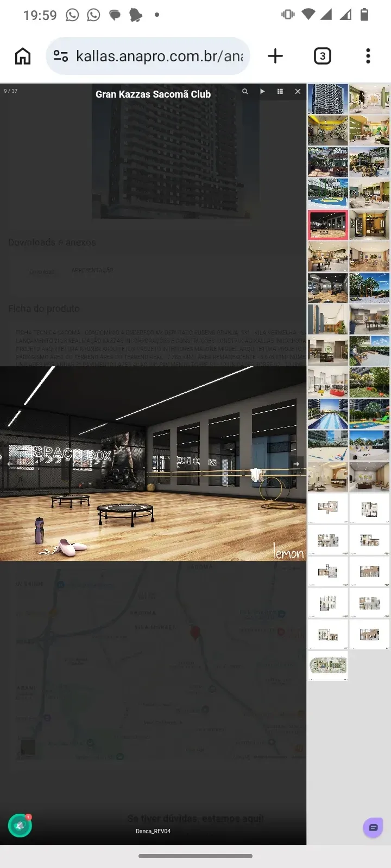The height and width of the screenshot is (868, 391).
Task: Select the yellow tents lounge area thumbnail
Action: pos(369,445)
